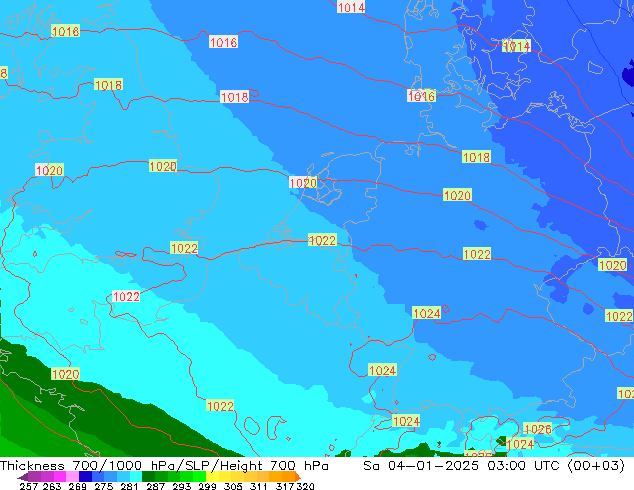
Task: Click the '275' legend value
Action: coord(104,486)
